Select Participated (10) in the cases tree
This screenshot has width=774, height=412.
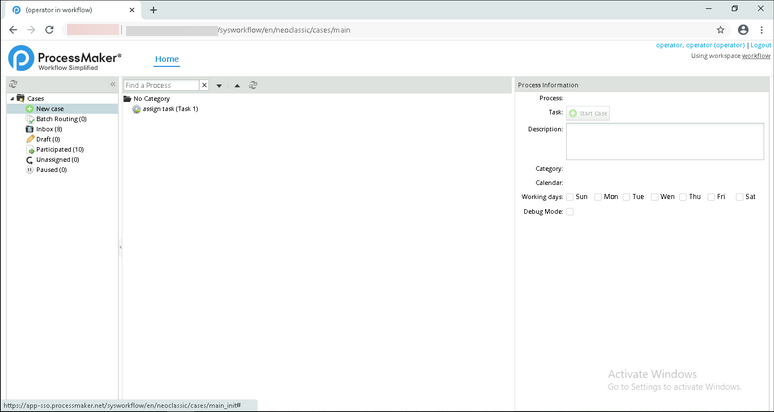pos(59,149)
